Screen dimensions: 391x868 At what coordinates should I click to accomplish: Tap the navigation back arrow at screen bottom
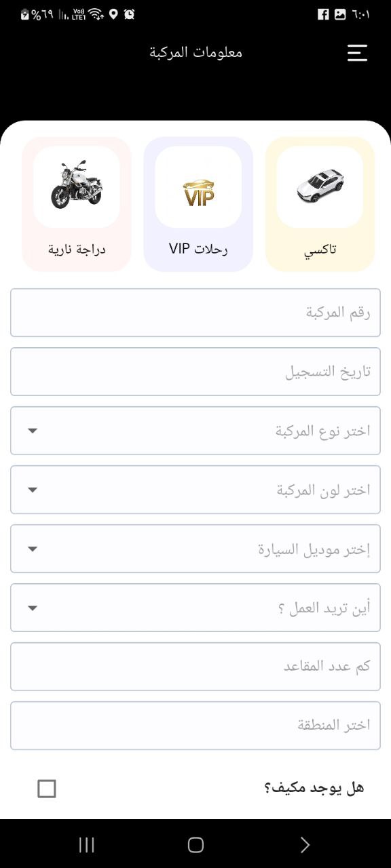pos(305,845)
